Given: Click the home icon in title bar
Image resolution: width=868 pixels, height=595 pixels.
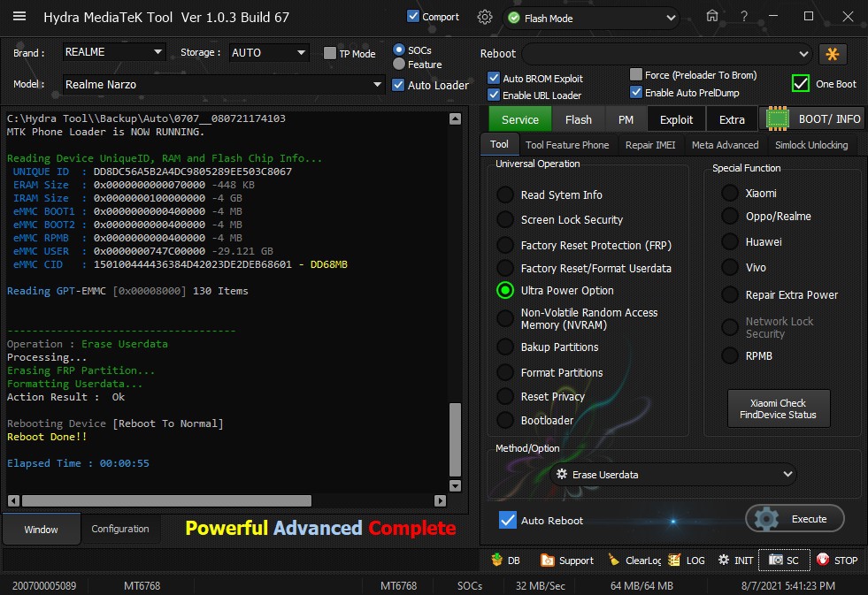Looking at the screenshot, I should coord(712,17).
